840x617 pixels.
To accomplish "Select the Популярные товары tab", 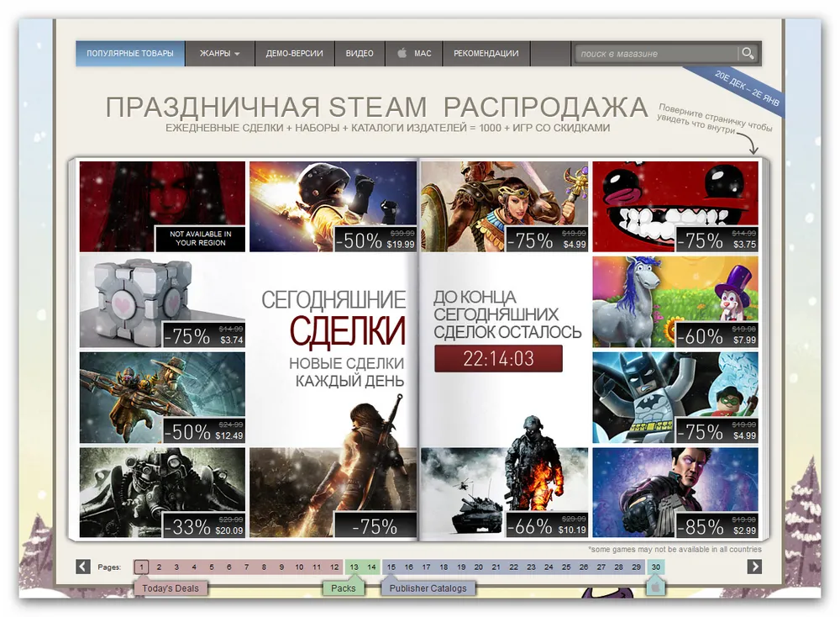I will point(129,54).
